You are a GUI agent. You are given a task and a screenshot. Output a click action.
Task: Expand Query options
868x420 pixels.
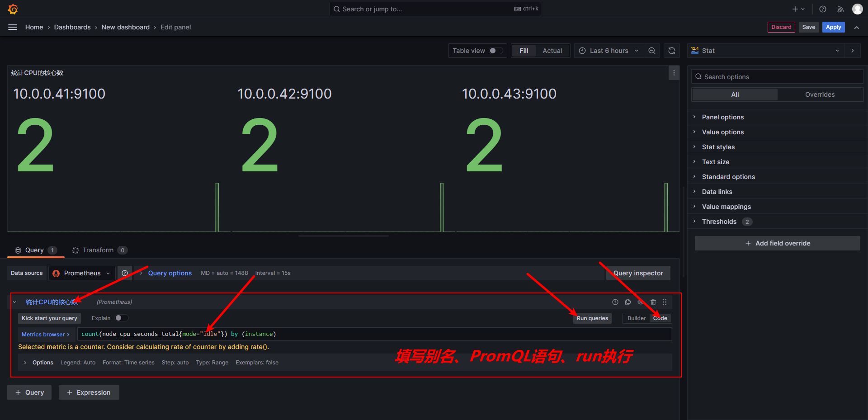[170, 273]
